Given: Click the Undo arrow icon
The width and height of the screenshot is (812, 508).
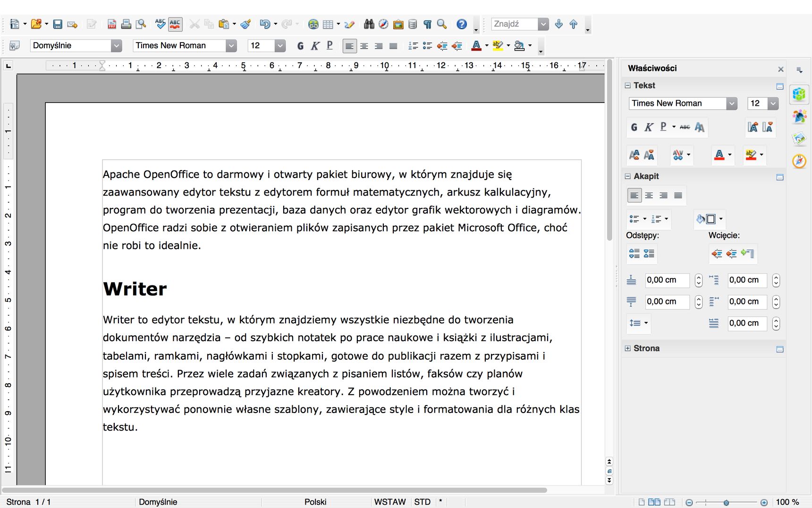Looking at the screenshot, I should (x=265, y=24).
